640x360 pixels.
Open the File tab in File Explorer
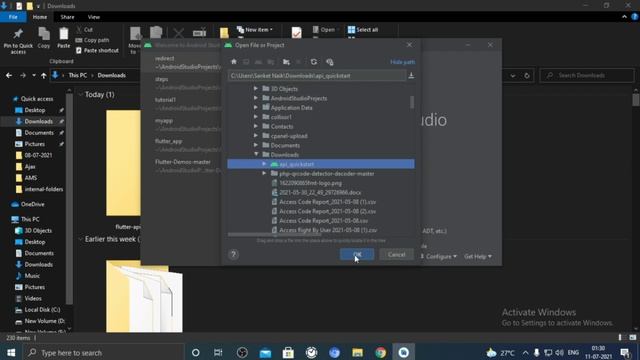pyautogui.click(x=13, y=17)
